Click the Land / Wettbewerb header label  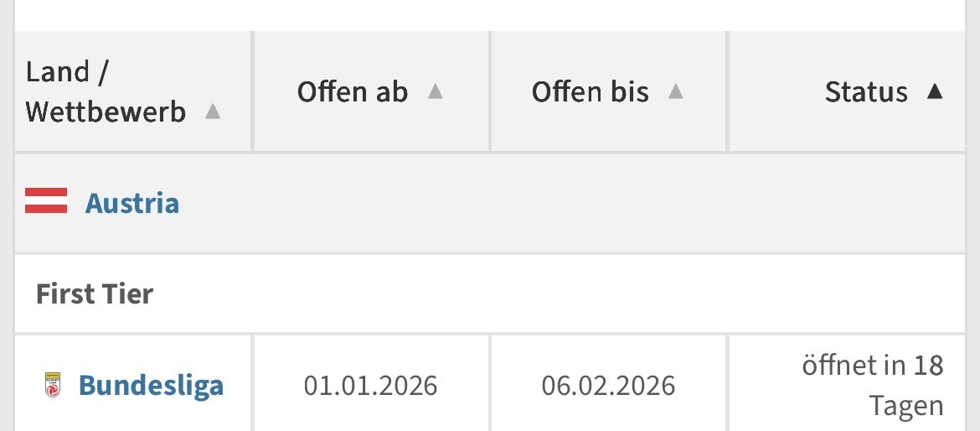(x=106, y=92)
